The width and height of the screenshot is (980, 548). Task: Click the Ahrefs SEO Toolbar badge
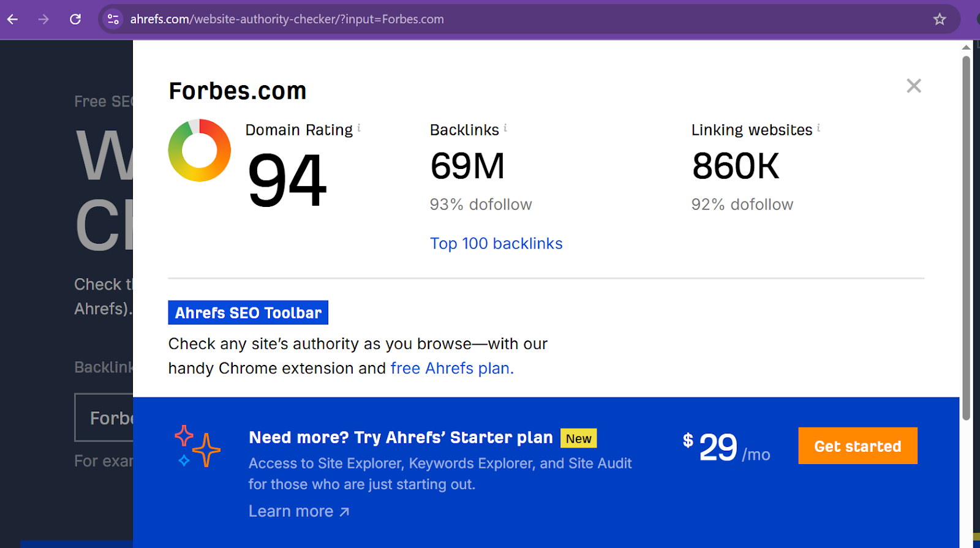click(x=248, y=312)
